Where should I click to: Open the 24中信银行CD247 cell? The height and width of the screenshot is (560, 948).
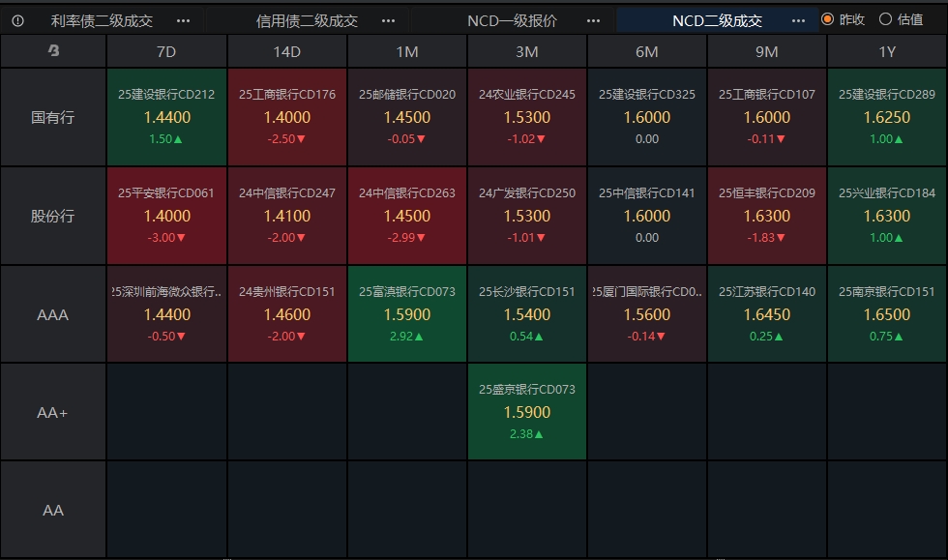[x=286, y=216]
